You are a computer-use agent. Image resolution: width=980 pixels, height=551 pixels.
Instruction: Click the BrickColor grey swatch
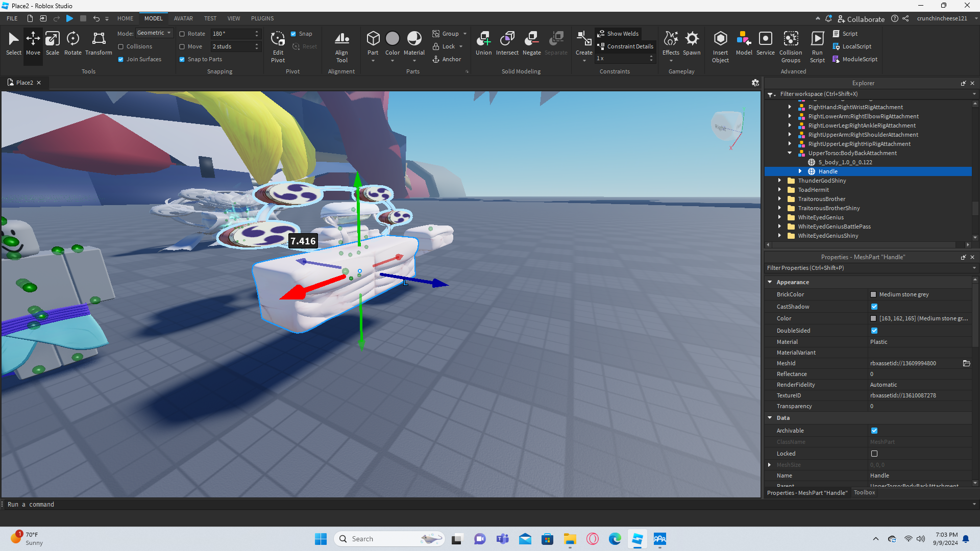click(x=873, y=294)
